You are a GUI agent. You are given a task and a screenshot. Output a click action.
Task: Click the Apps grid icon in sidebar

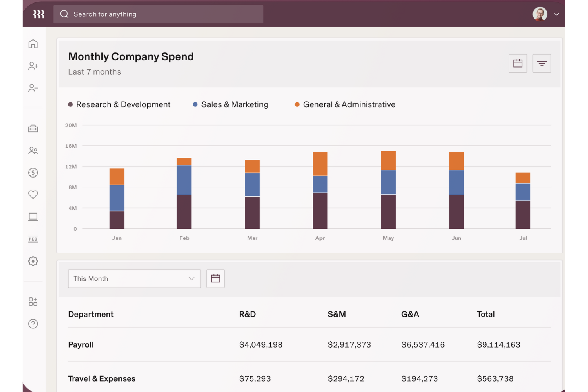point(33,301)
